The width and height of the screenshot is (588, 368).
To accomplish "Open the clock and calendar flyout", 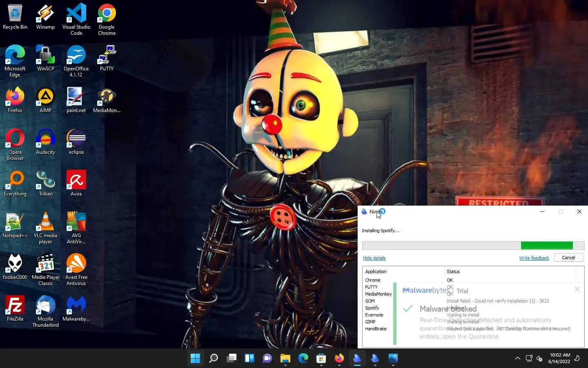I will point(559,358).
